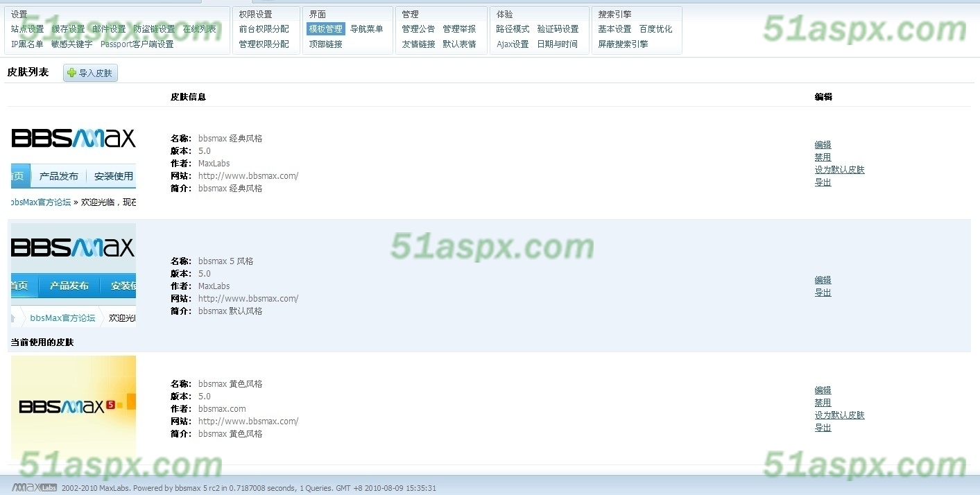Select the highlighted 模板管理 menu item
The image size is (980, 495).
click(326, 29)
